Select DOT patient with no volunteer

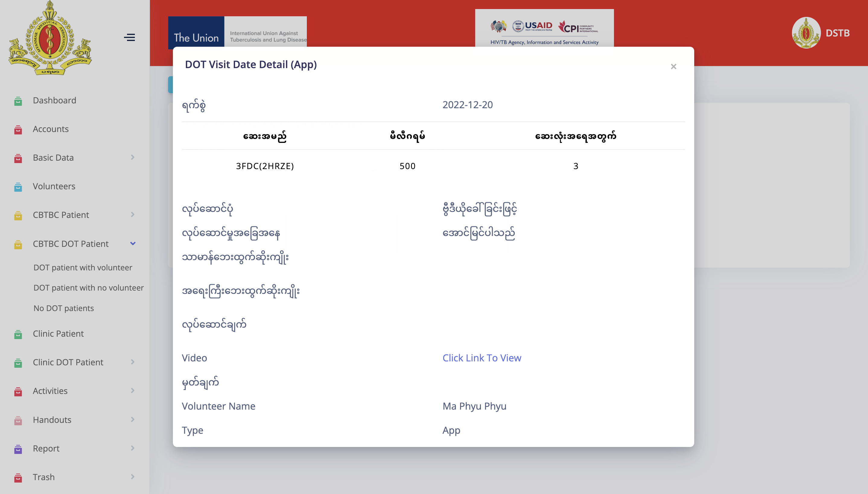point(89,287)
